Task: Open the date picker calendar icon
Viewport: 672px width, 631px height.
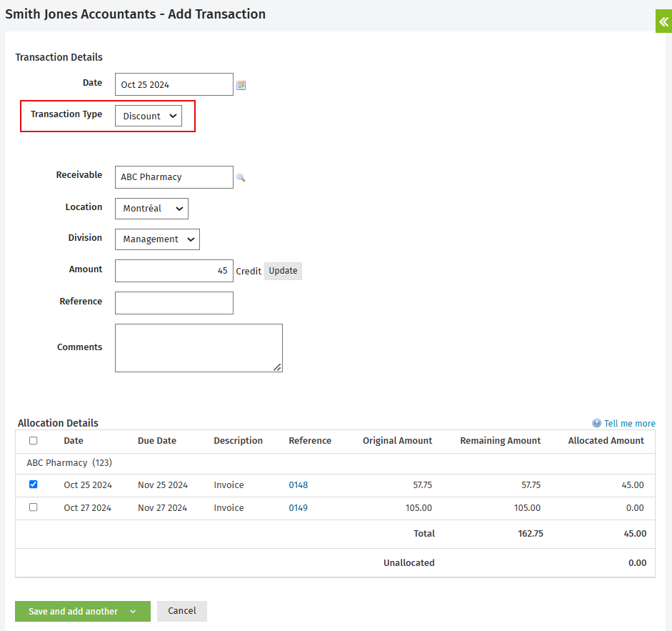Action: tap(241, 85)
